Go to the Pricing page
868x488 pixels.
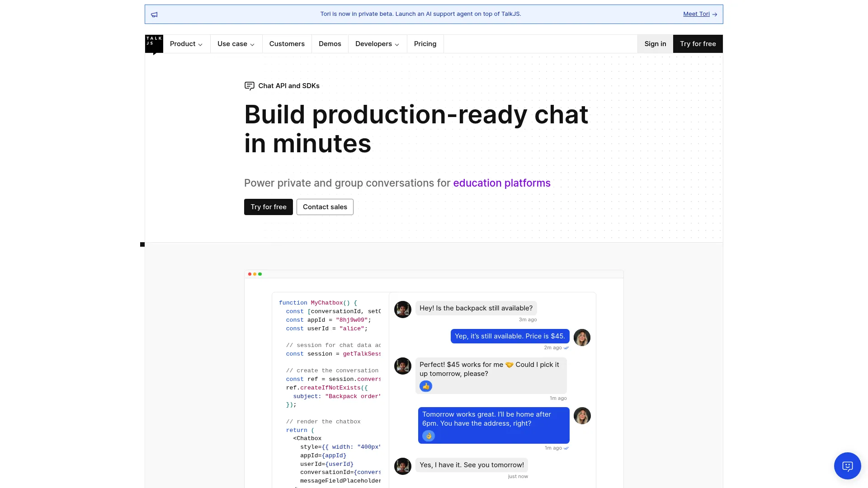point(425,44)
